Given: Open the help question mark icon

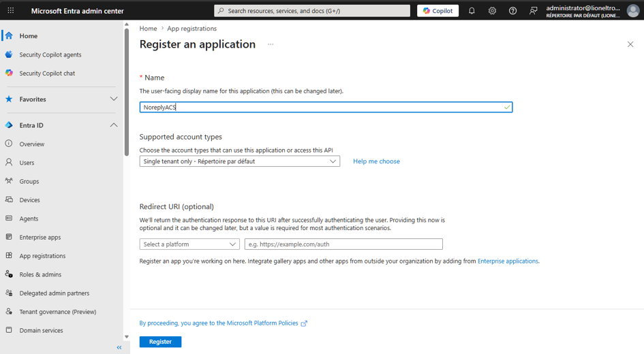Looking at the screenshot, I should coord(512,11).
